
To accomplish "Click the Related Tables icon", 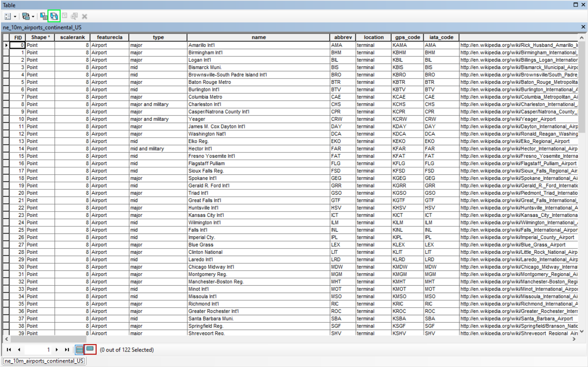I will 26,16.
